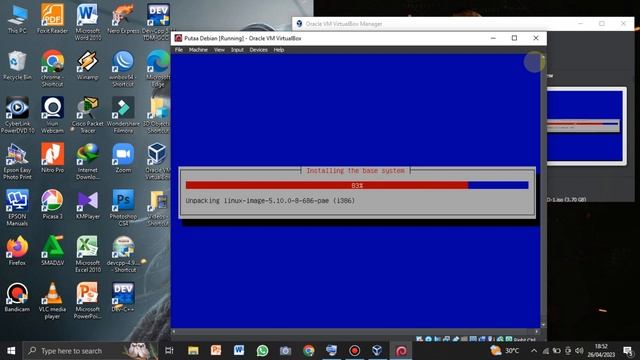
Task: Click the VM preview thumbnail in VirtualBox Manager
Action: (585, 126)
